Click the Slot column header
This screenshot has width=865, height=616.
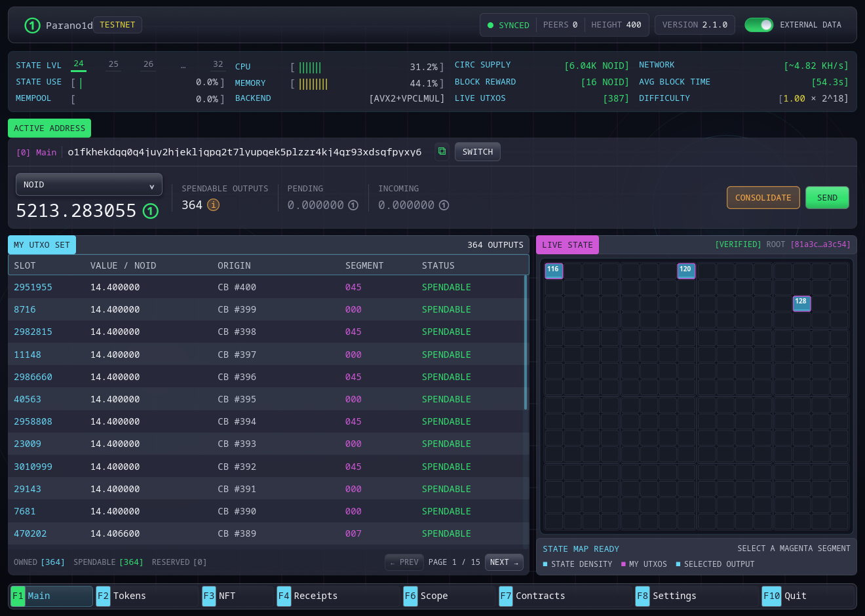coord(25,265)
